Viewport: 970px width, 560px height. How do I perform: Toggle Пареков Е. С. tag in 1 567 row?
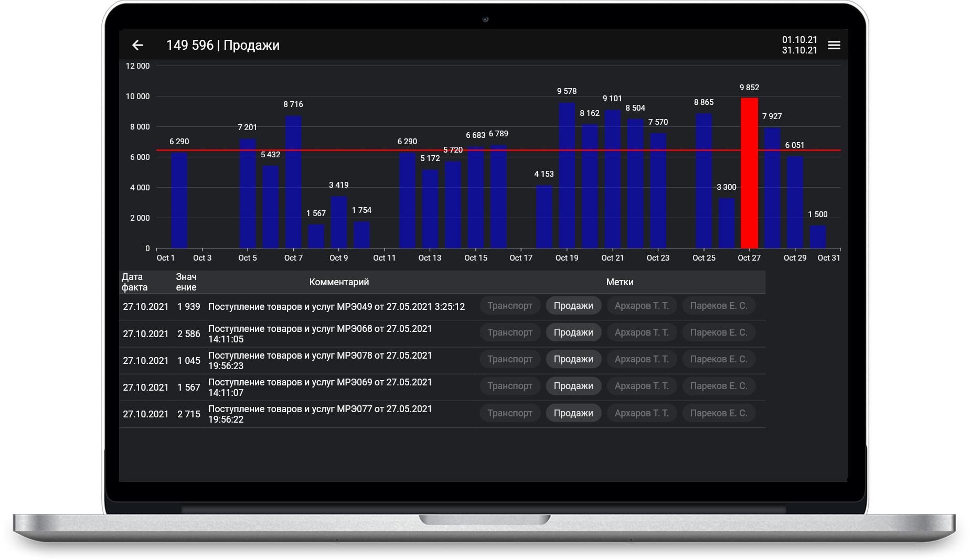point(718,386)
